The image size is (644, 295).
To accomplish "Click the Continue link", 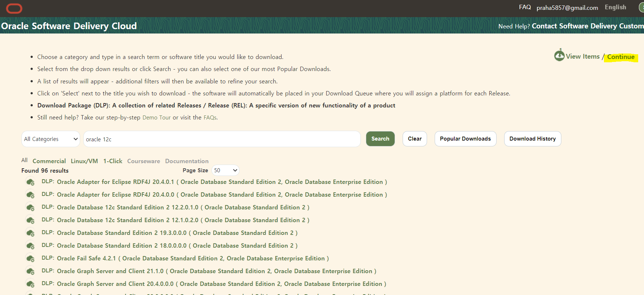I will pos(621,57).
